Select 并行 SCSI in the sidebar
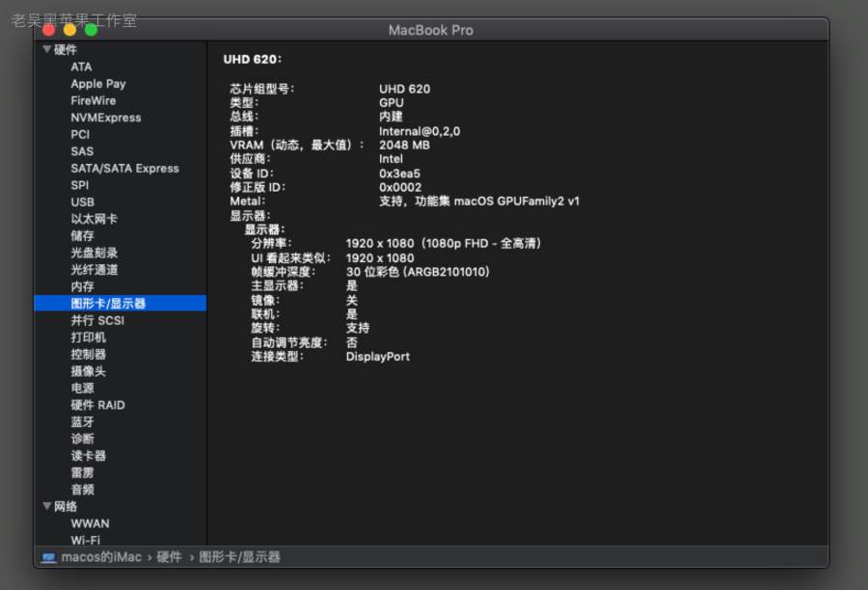This screenshot has width=868, height=590. [x=97, y=320]
